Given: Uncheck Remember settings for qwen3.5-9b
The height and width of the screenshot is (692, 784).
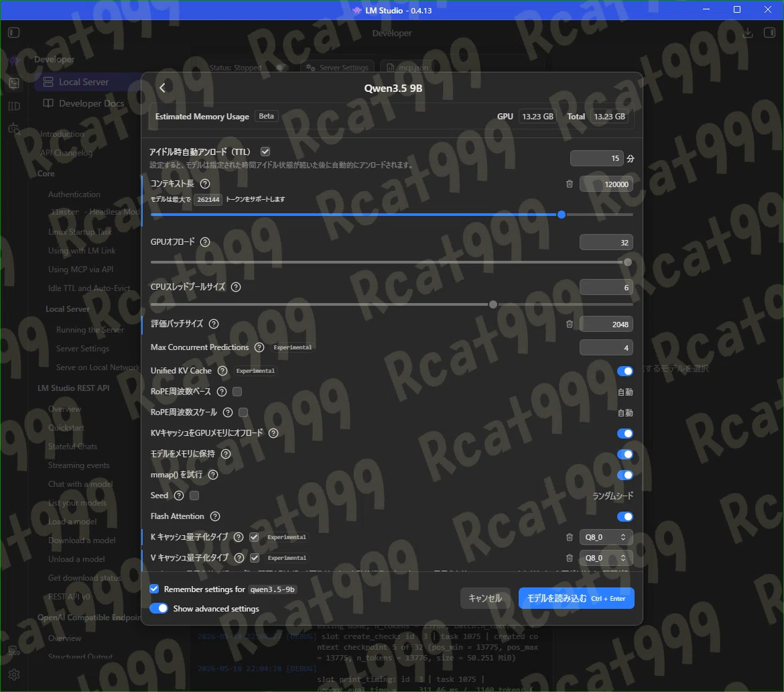Looking at the screenshot, I should click(154, 589).
